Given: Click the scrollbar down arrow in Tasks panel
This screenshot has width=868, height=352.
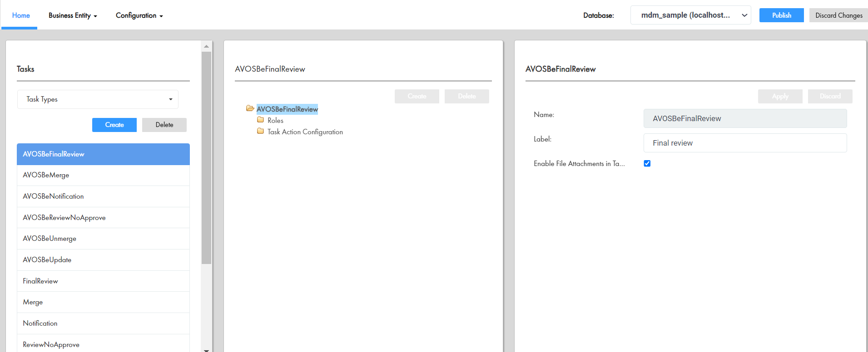Looking at the screenshot, I should click(x=206, y=350).
